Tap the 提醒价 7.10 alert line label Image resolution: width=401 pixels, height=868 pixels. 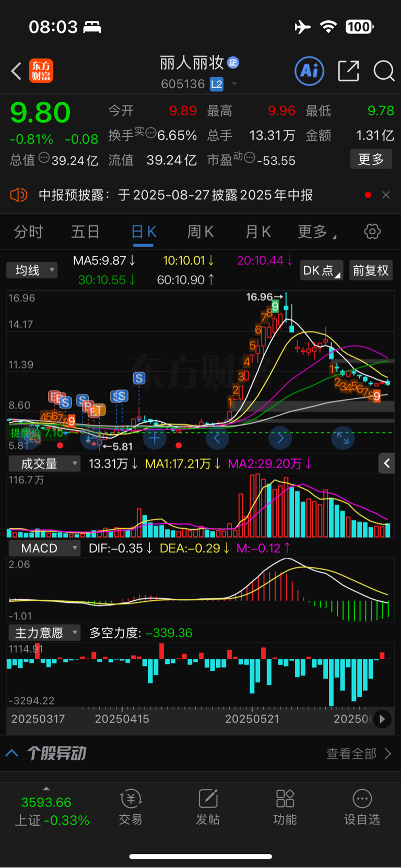coord(37,433)
